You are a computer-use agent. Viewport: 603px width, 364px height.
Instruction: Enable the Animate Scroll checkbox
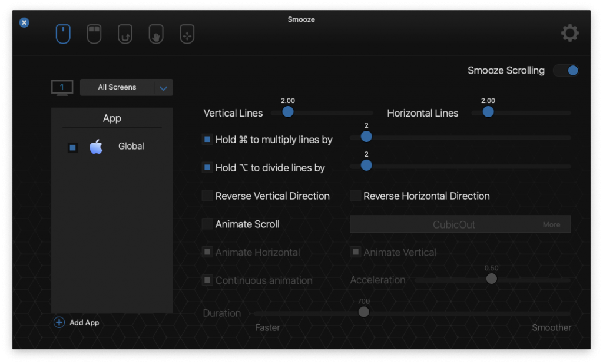click(x=207, y=224)
